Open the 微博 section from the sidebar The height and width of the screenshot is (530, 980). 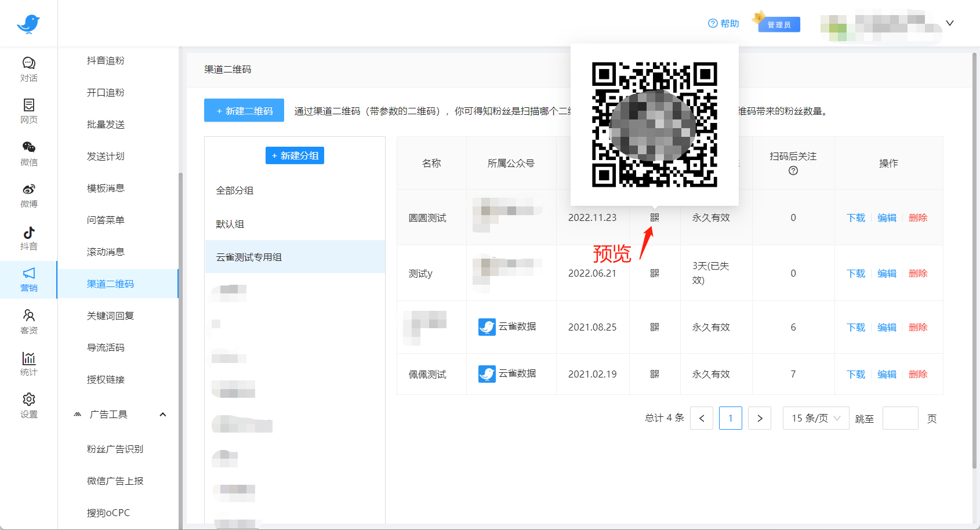click(x=29, y=196)
